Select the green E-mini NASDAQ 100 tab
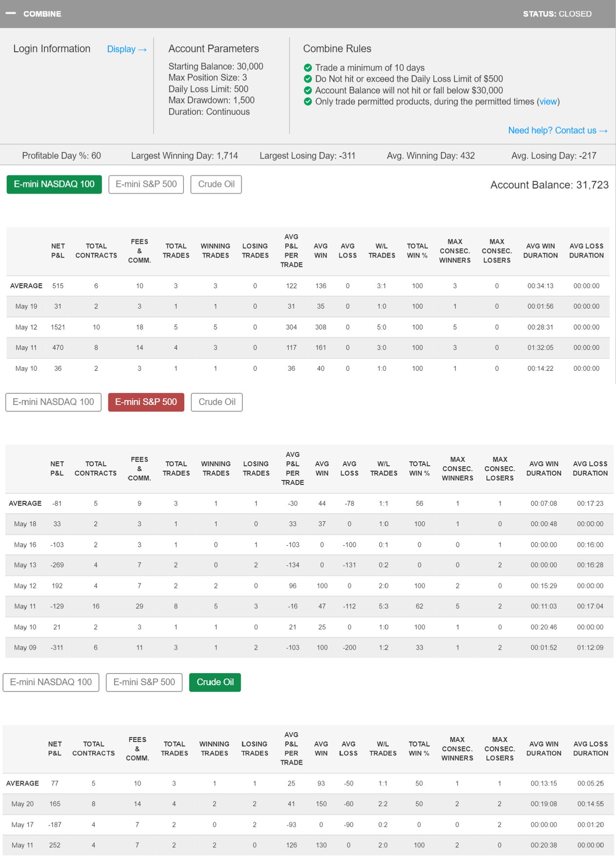 click(54, 184)
